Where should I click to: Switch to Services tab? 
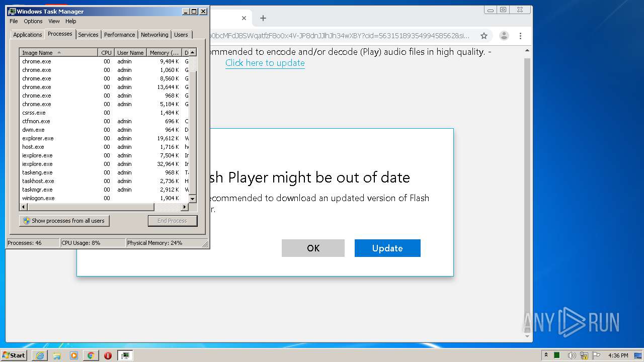tap(88, 35)
